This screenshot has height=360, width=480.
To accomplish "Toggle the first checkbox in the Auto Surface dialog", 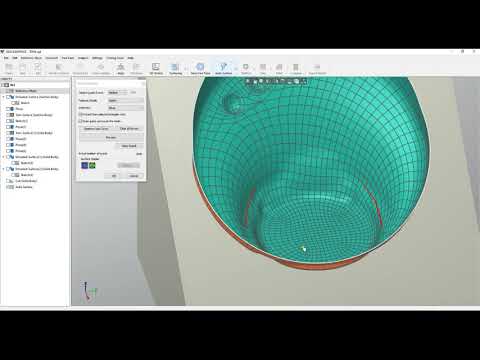I will coord(80,114).
